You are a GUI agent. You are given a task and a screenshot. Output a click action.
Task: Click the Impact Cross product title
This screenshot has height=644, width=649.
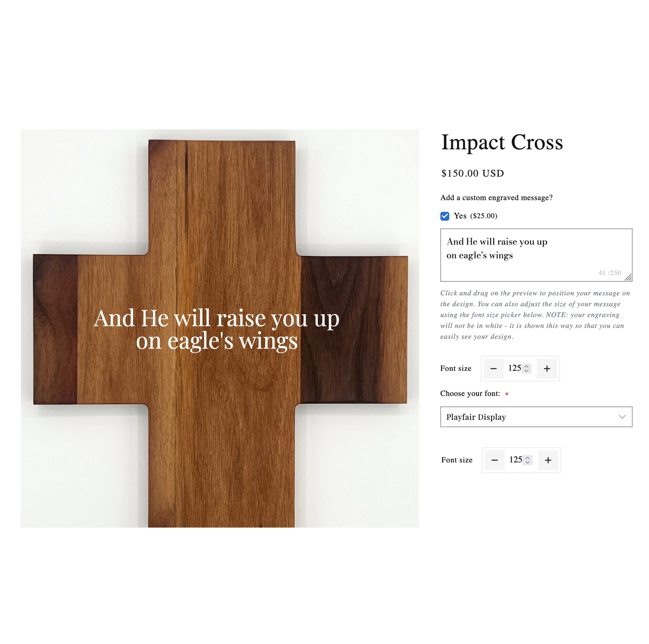[502, 142]
